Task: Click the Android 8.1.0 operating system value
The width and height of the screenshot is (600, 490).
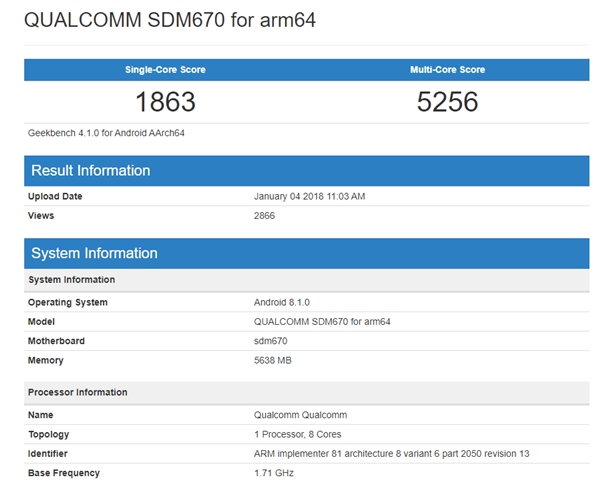Action: [x=280, y=302]
